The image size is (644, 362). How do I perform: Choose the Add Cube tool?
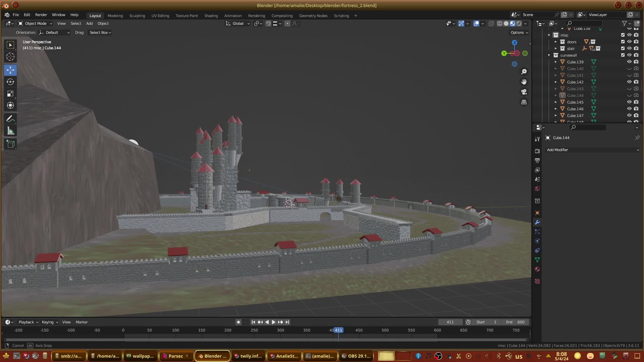pyautogui.click(x=10, y=144)
